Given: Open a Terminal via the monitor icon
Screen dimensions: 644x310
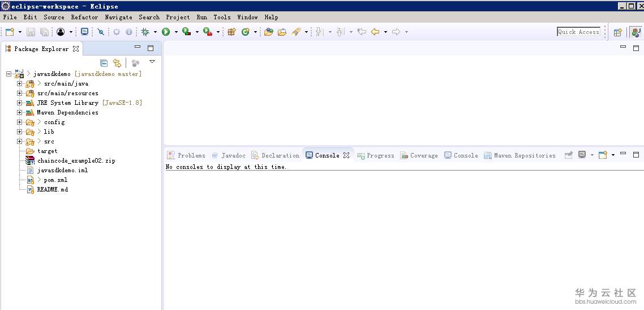Looking at the screenshot, I should click(85, 32).
